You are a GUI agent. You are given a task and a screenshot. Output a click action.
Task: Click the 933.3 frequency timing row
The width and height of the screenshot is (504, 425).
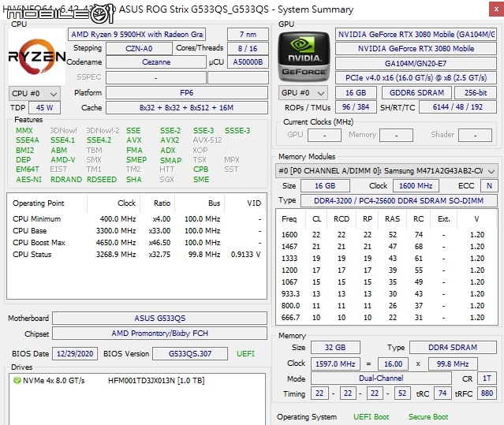coord(386,294)
